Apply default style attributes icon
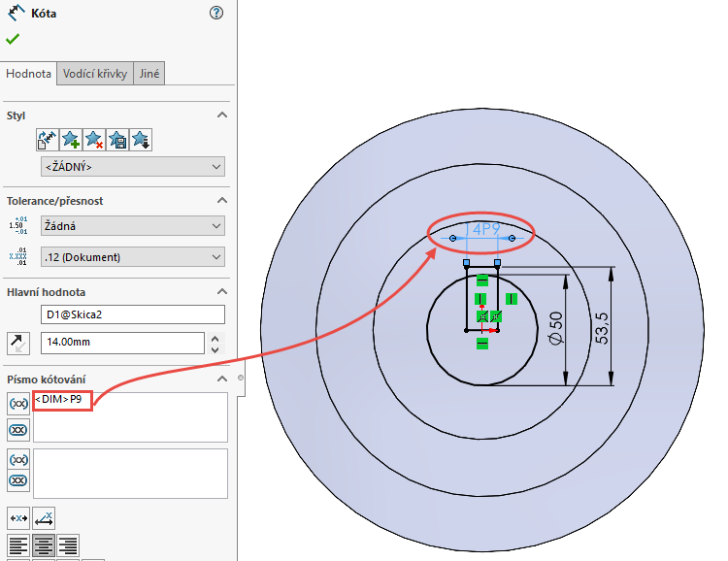The width and height of the screenshot is (728, 561). (48, 140)
